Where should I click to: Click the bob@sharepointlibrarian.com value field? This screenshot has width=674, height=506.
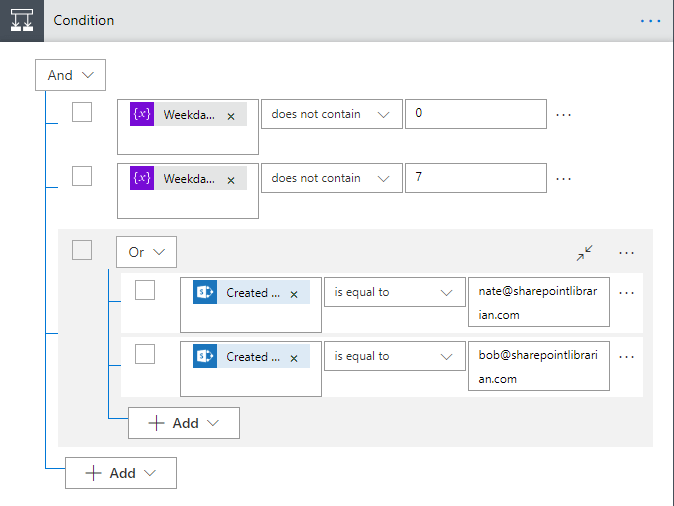tap(538, 367)
